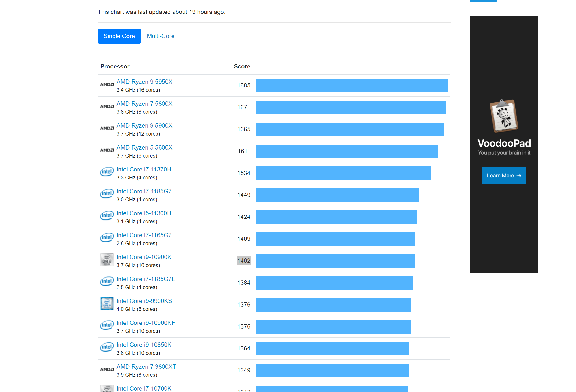
Task: Click Intel logo beside Core i9-10850K
Action: click(107, 347)
